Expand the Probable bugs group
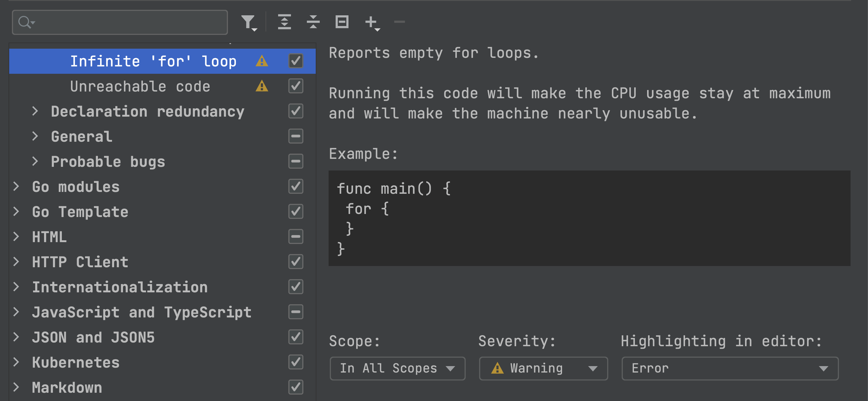Viewport: 868px width, 401px height. (35, 162)
